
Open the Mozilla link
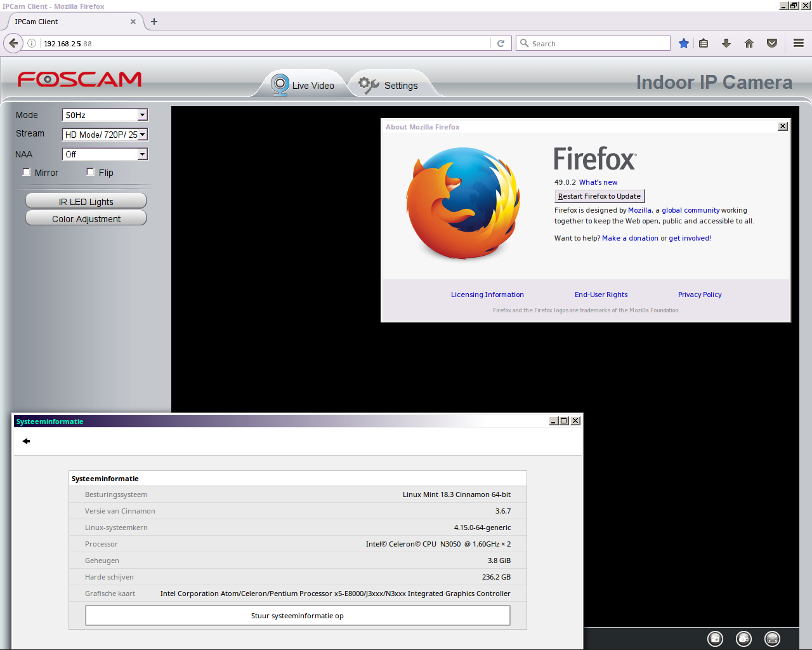tap(639, 210)
